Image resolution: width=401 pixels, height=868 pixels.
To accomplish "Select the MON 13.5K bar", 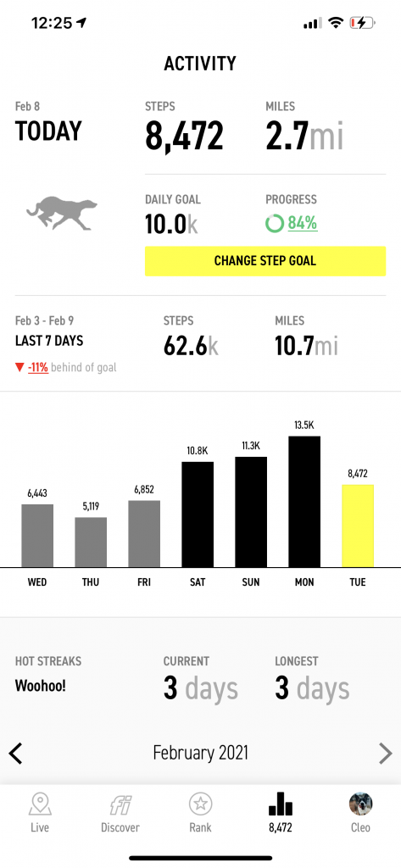I will [304, 502].
